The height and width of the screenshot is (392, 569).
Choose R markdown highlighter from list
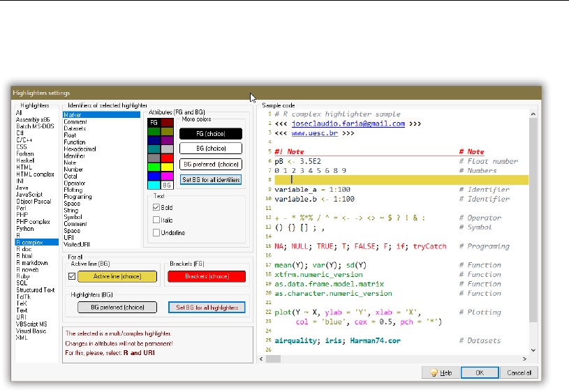(x=32, y=263)
